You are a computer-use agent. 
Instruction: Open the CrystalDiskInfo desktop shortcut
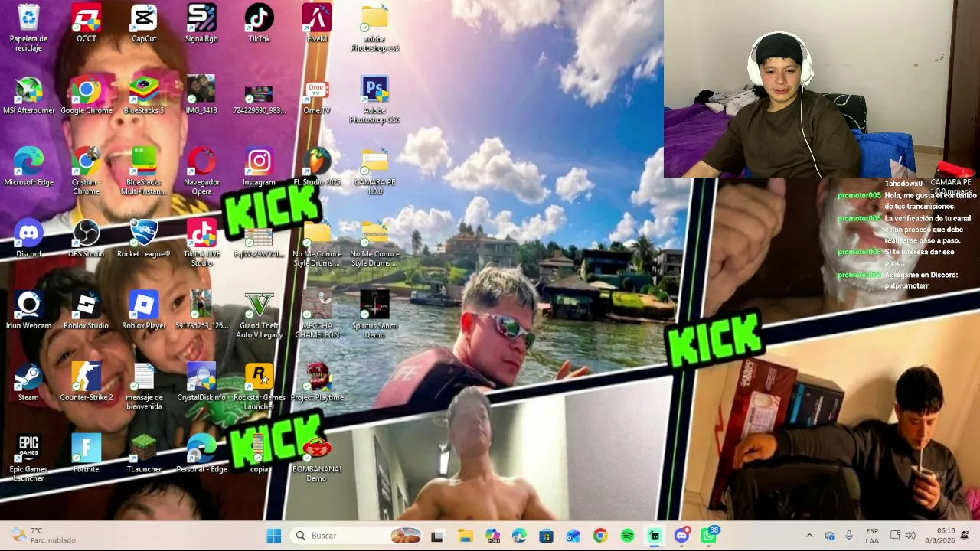coord(201,382)
